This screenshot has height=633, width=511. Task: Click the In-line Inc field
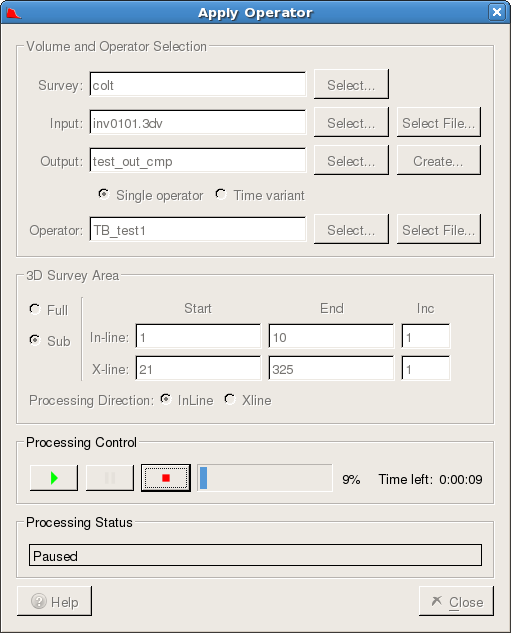425,336
